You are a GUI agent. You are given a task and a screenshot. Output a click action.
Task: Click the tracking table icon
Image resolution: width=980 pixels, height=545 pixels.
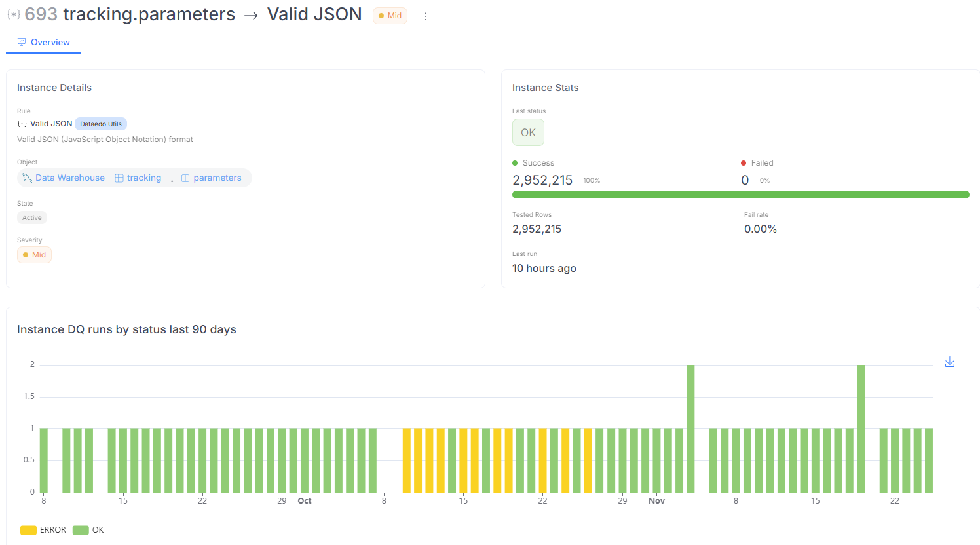point(119,178)
